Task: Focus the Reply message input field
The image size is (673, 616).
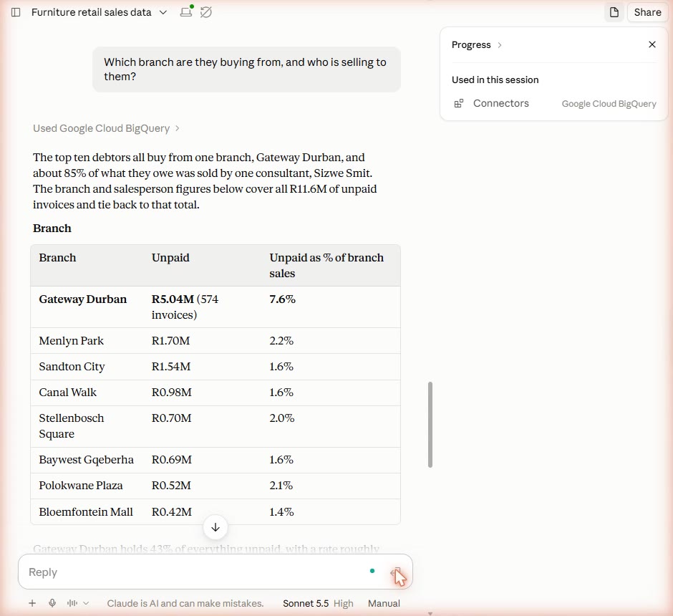Action: tap(193, 572)
